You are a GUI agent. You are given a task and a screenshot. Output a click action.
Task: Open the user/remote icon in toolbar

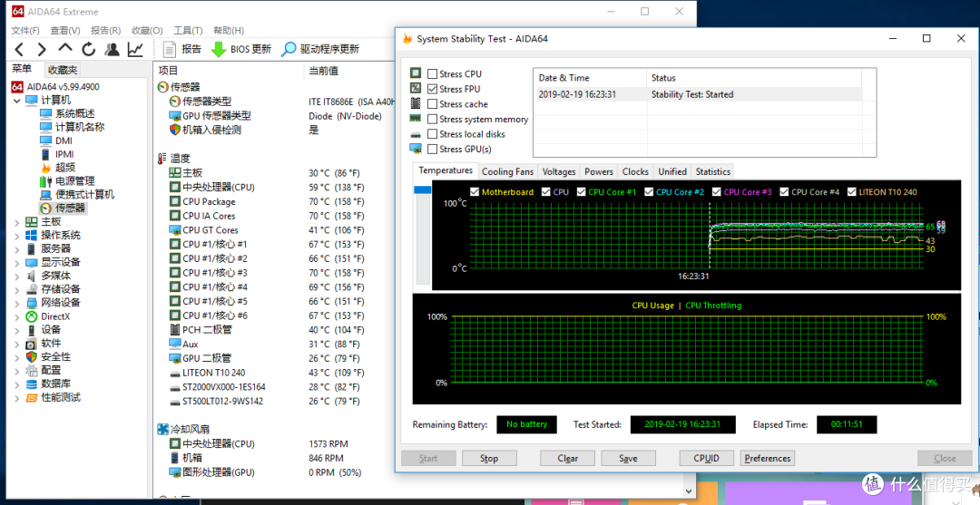tap(112, 49)
